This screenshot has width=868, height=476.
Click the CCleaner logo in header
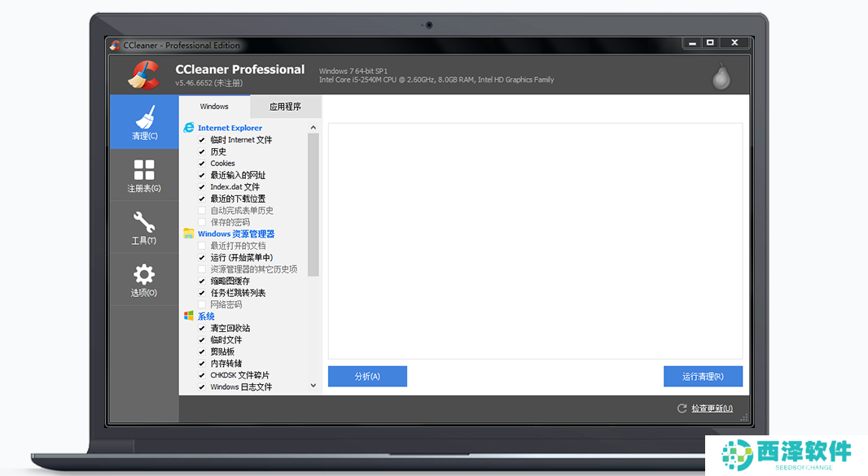pyautogui.click(x=143, y=75)
